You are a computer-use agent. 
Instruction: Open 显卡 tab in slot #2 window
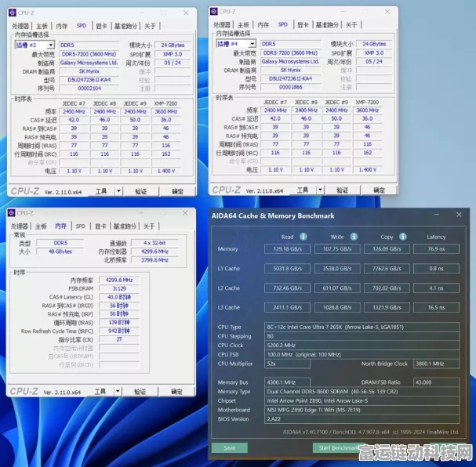(101, 26)
